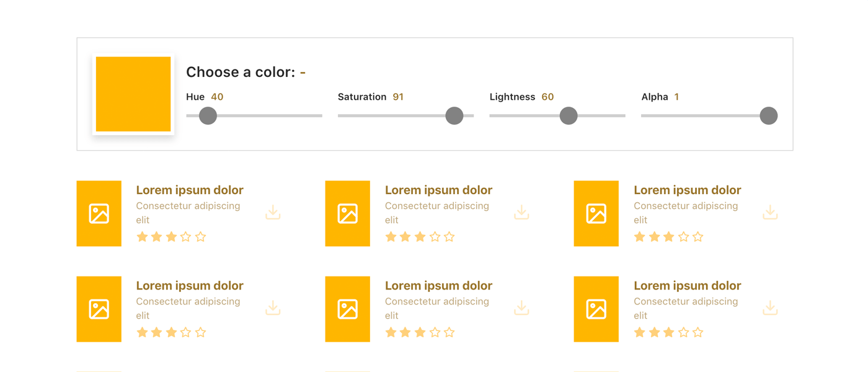Rate top-left card five stars
The image size is (868, 372).
pyautogui.click(x=200, y=237)
